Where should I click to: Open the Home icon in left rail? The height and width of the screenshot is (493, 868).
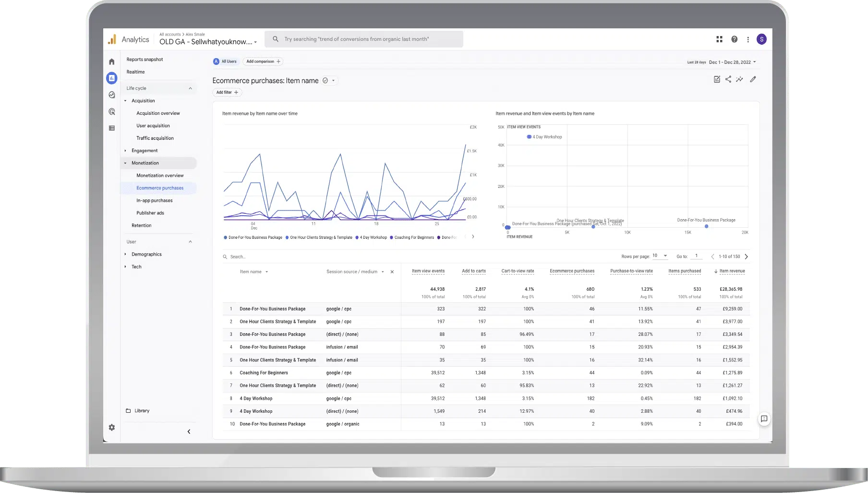pos(112,62)
